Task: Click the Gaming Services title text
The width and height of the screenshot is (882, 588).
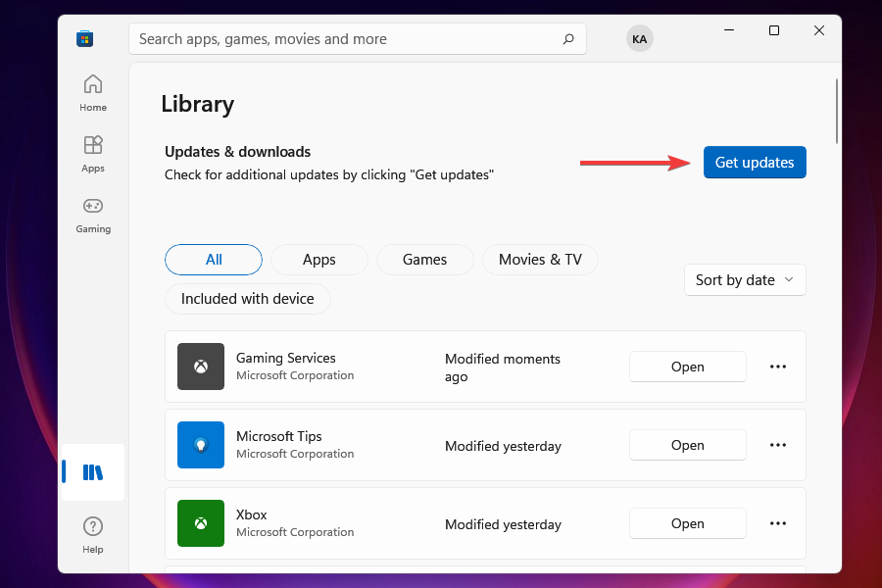Action: click(x=286, y=358)
